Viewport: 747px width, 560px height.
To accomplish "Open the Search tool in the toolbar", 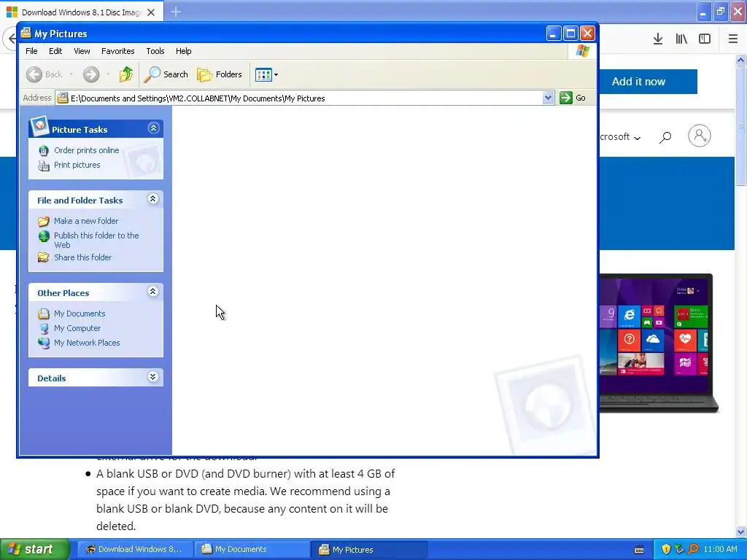I will (x=166, y=74).
